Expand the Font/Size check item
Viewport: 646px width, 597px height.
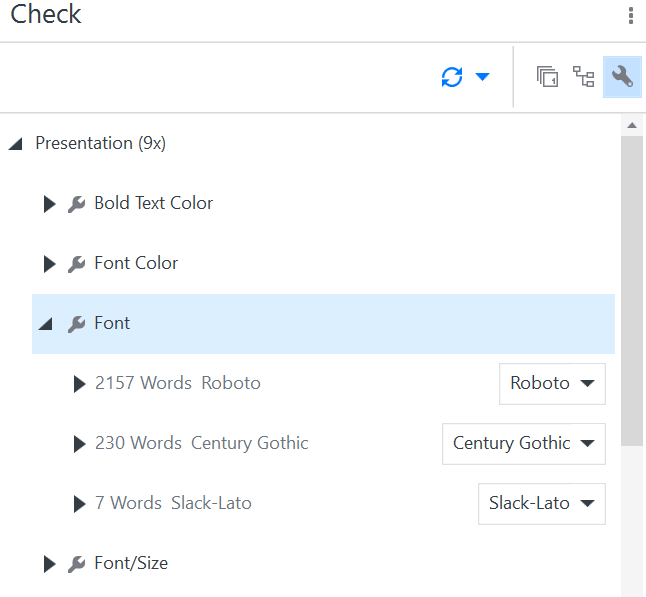point(49,564)
